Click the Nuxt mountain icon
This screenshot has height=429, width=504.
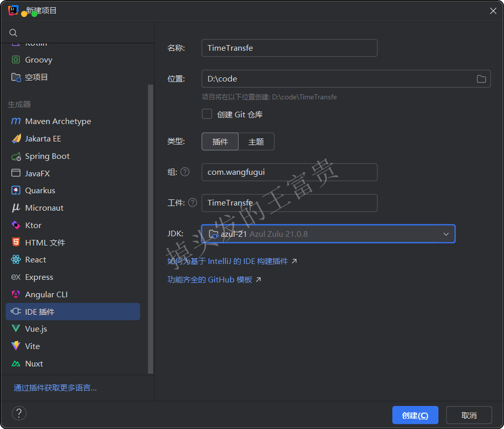[x=16, y=363]
